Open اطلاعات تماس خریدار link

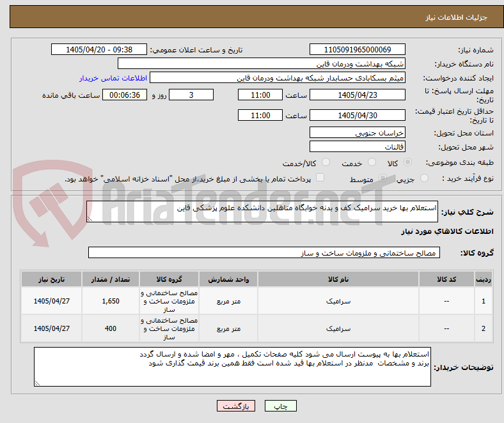click(x=113, y=78)
